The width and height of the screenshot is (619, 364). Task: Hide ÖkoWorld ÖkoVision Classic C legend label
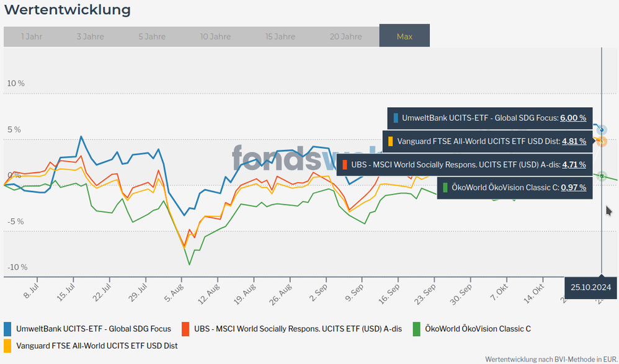click(478, 329)
